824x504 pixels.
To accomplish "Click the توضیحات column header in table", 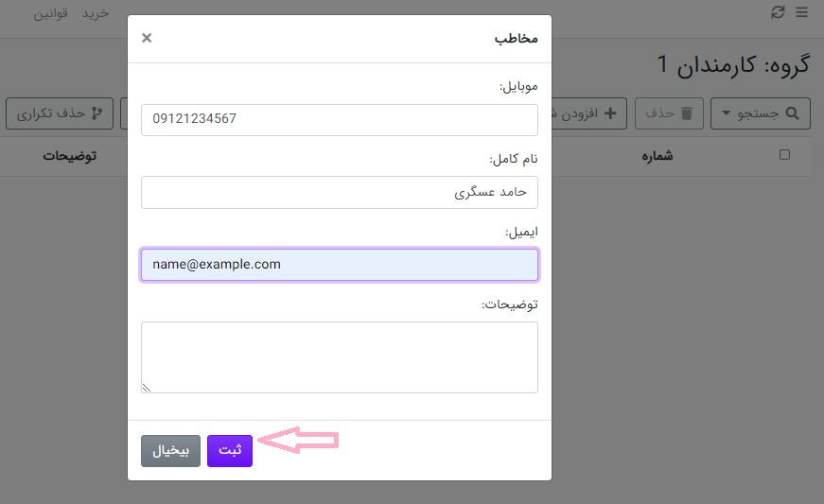I will tap(69, 156).
